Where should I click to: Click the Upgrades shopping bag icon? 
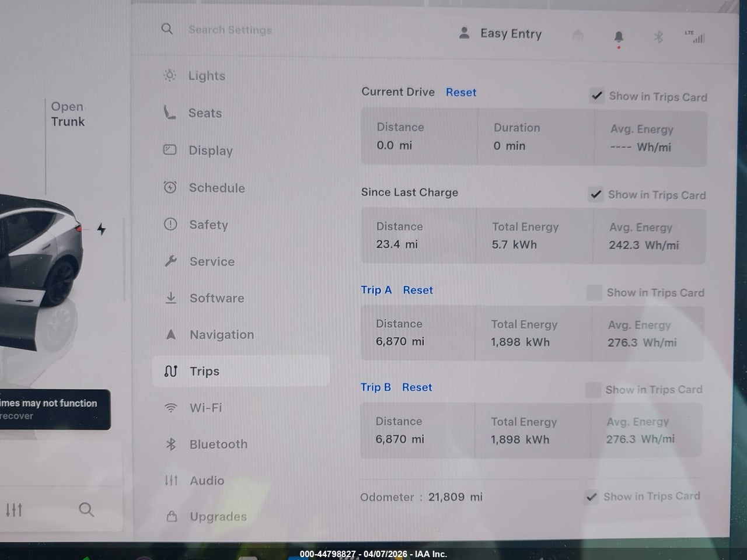(172, 516)
